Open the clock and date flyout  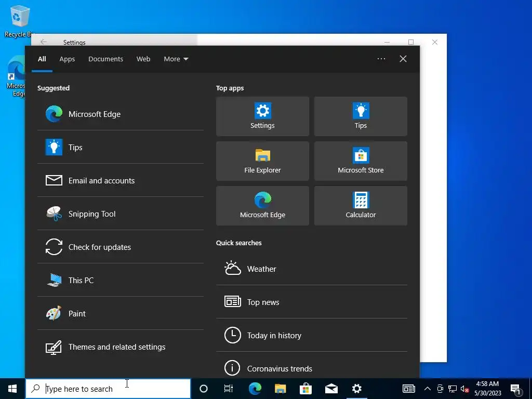click(x=487, y=389)
